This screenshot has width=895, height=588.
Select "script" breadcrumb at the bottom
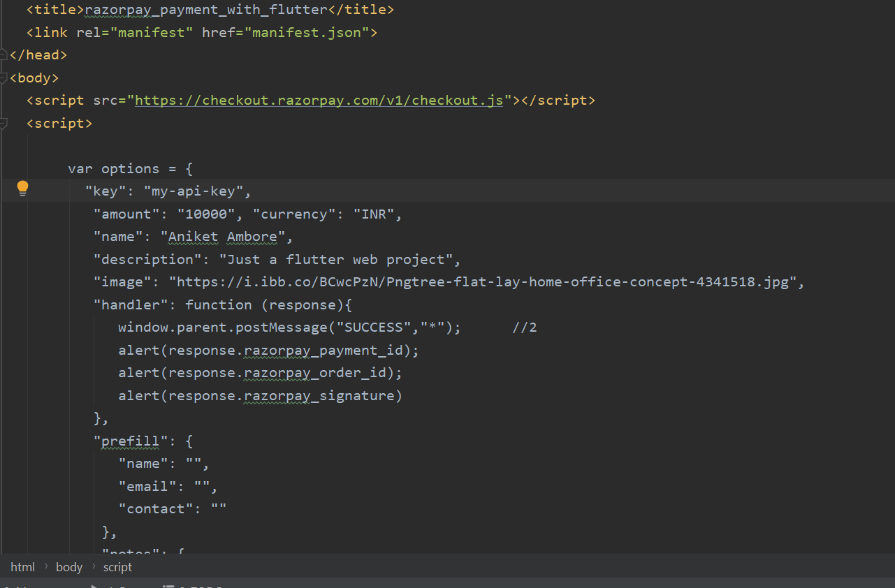pyautogui.click(x=117, y=566)
